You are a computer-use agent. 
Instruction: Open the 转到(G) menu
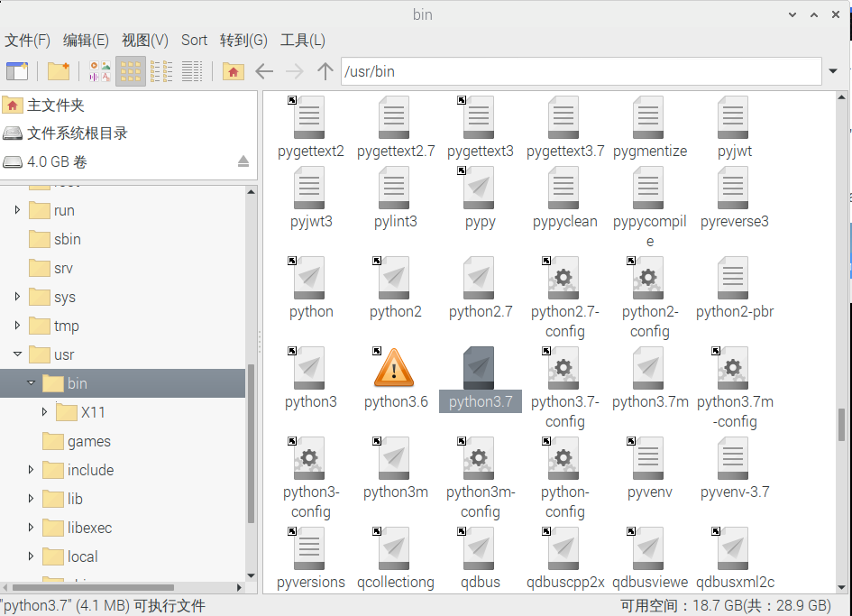[243, 41]
